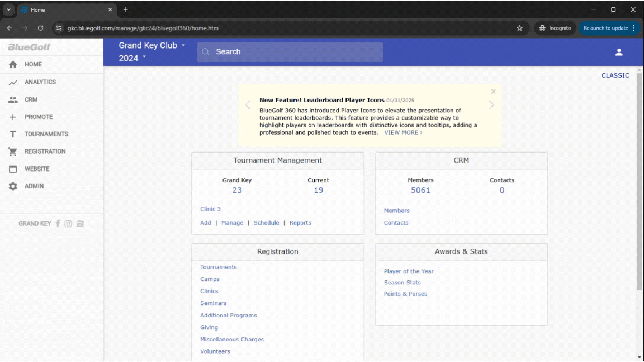This screenshot has width=644, height=362.
Task: Open Points & Purses link
Action: coord(405,294)
